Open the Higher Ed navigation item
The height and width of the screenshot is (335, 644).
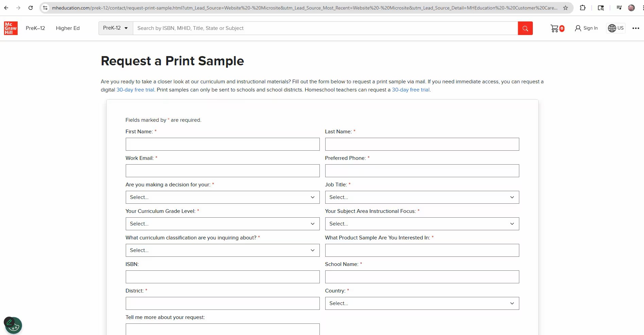(68, 28)
